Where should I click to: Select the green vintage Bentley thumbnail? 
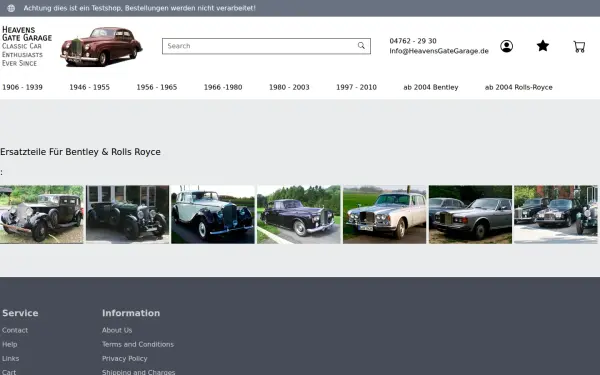click(127, 214)
